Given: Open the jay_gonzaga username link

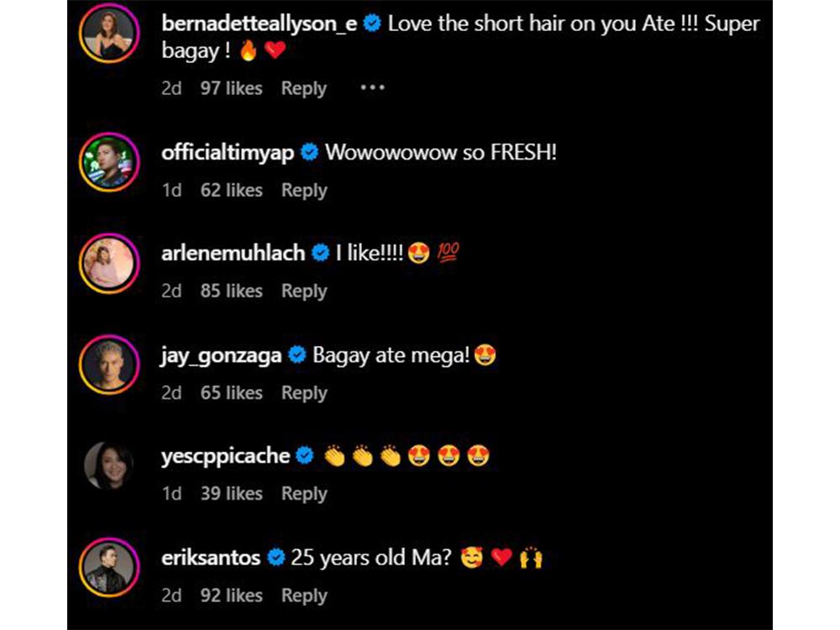Looking at the screenshot, I should tap(221, 355).
